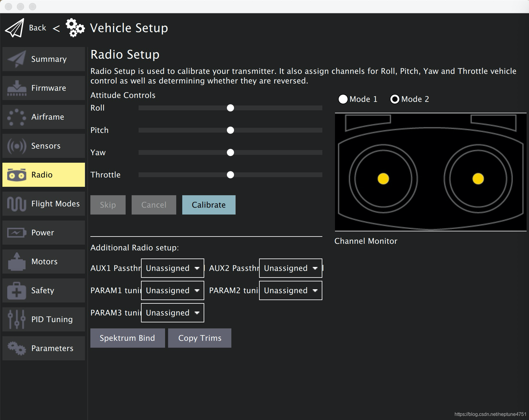This screenshot has height=420, width=529.
Task: Click the Firmware download icon
Action: coord(17,88)
